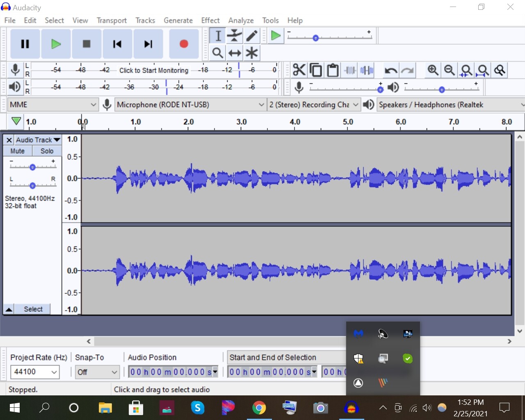The height and width of the screenshot is (420, 525).
Task: Open the Audio Track name dropdown menu
Action: (x=38, y=140)
